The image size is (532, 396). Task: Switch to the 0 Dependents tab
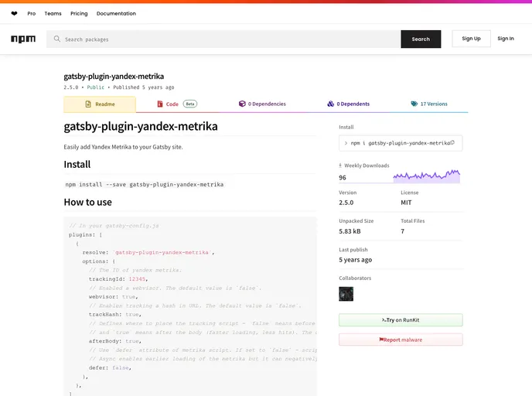tap(349, 104)
